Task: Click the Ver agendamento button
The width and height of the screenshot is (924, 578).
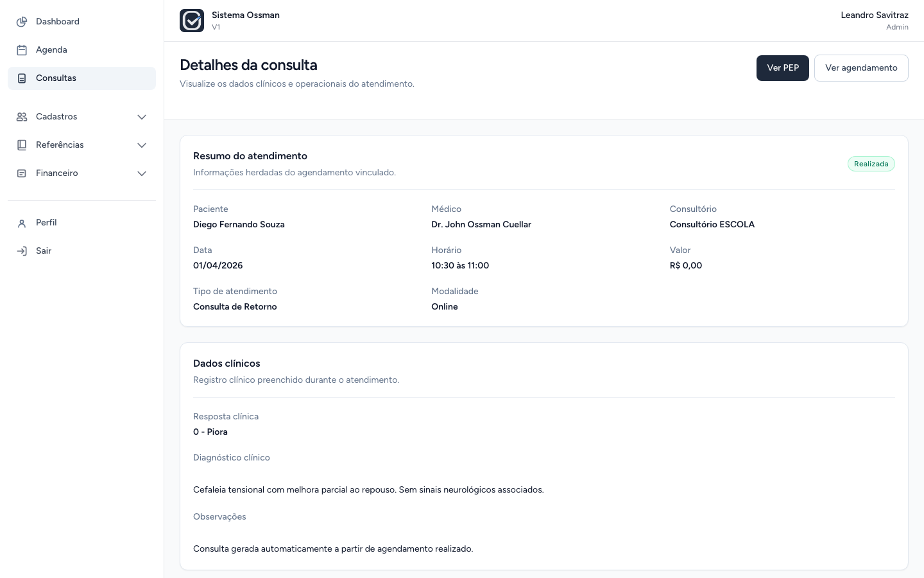Action: pyautogui.click(x=861, y=68)
